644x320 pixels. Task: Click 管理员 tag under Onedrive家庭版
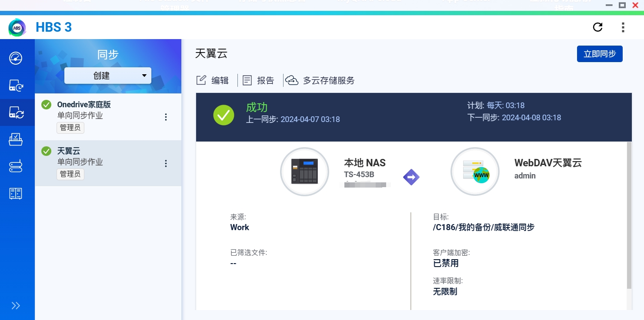point(70,128)
